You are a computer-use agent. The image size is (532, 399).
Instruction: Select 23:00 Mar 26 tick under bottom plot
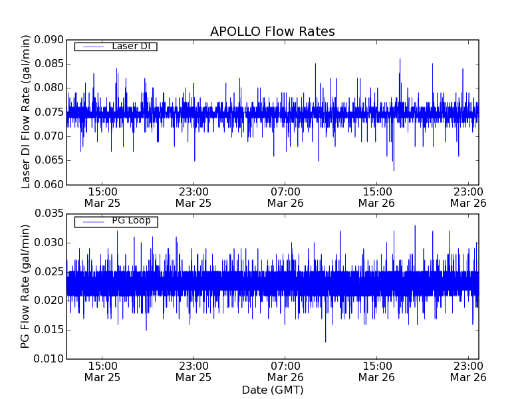[x=469, y=371]
